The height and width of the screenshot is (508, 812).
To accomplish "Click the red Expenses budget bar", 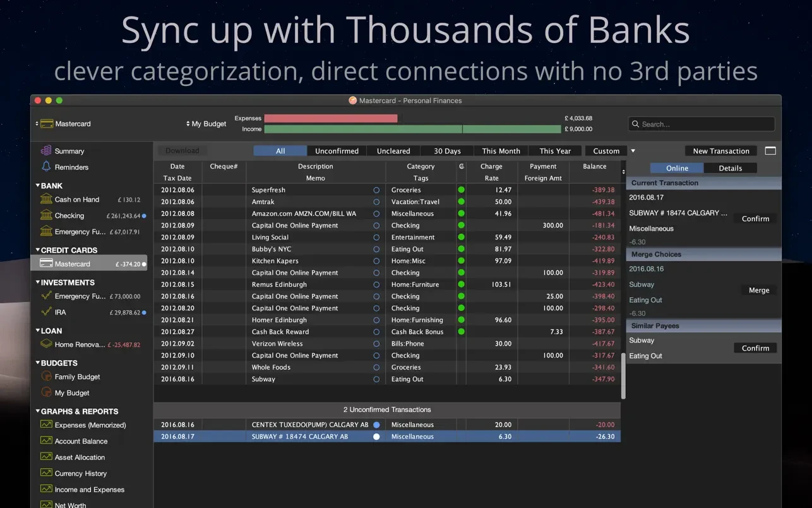I will click(x=330, y=118).
